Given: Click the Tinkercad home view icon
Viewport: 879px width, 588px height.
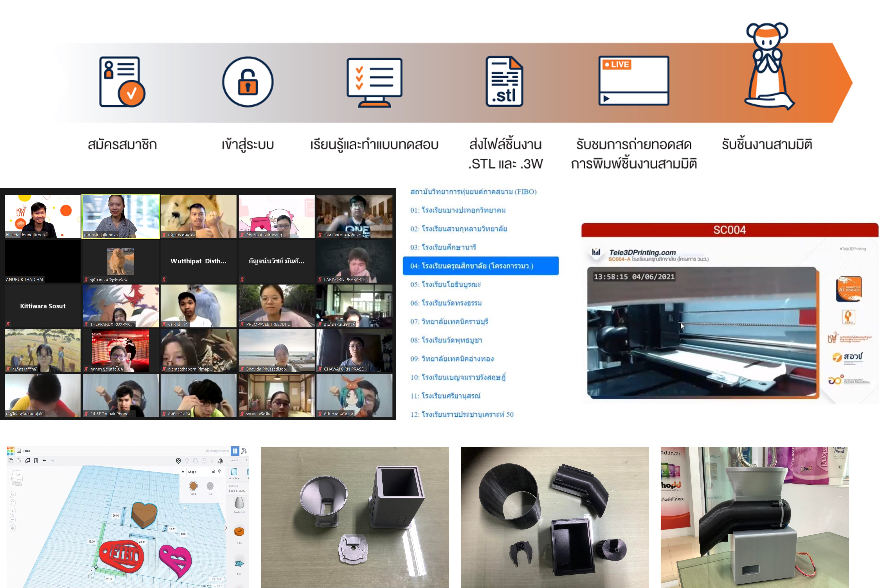Looking at the screenshot, I should [13, 494].
